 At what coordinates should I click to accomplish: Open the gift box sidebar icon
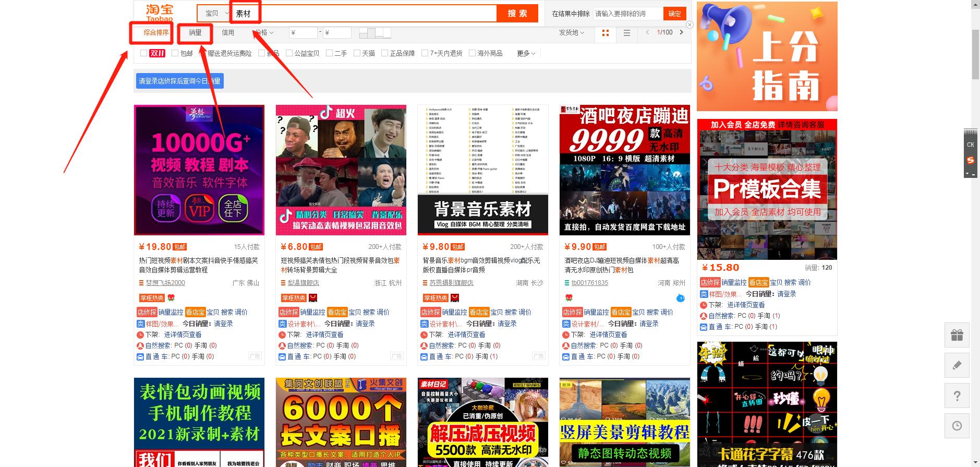coord(957,335)
